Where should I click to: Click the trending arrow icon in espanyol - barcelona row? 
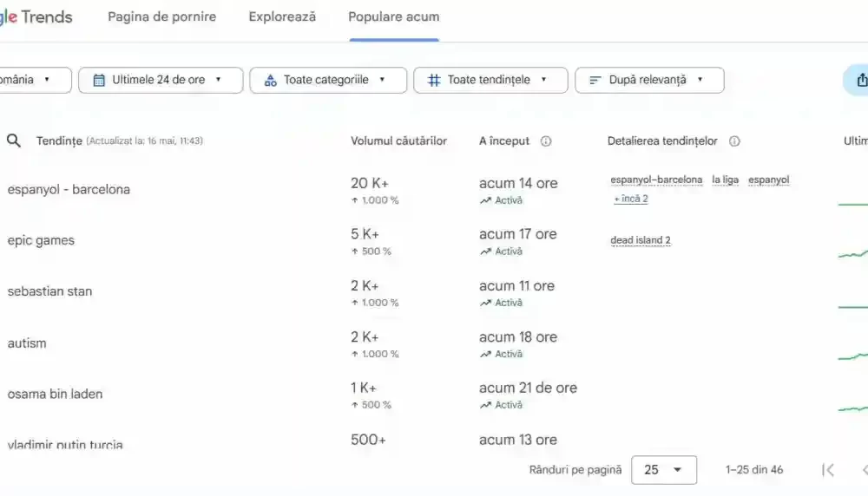485,200
